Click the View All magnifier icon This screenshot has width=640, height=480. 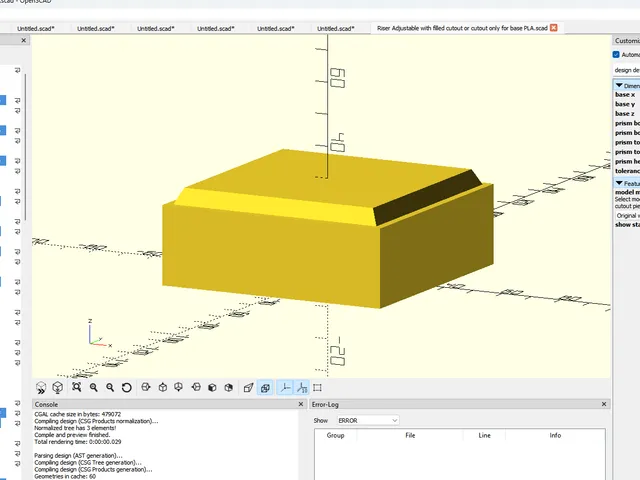(x=76, y=387)
